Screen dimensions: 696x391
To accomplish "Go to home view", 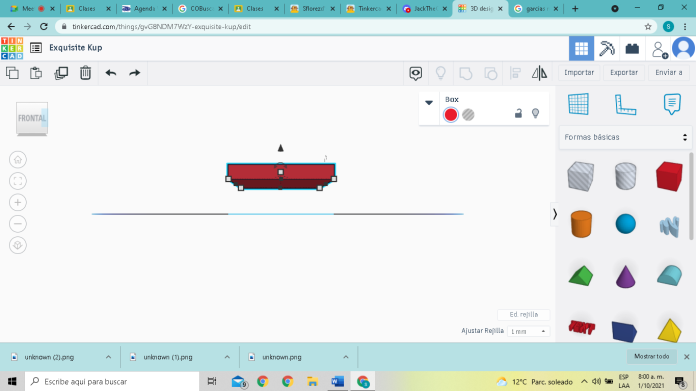I will point(18,160).
